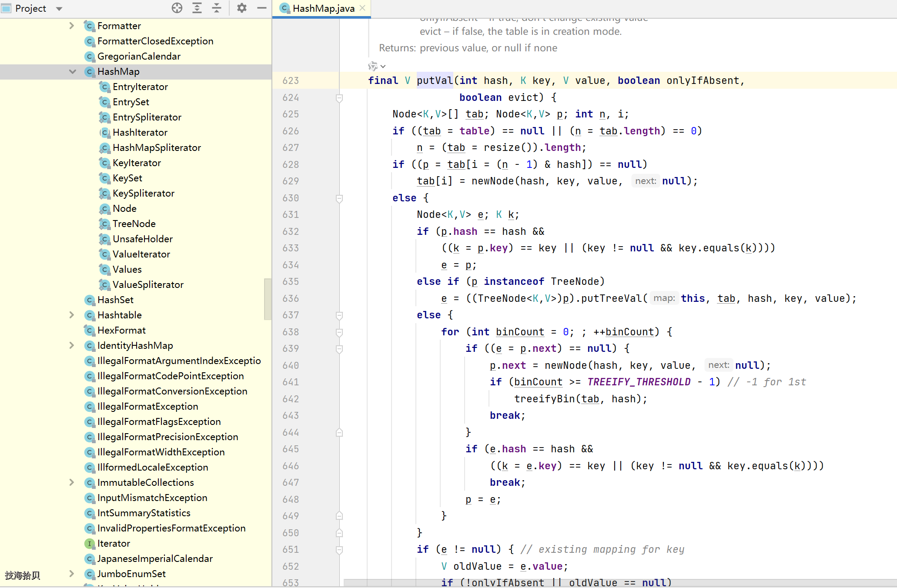897x588 pixels.
Task: Toggle the fold marker on line 651
Action: point(339,550)
